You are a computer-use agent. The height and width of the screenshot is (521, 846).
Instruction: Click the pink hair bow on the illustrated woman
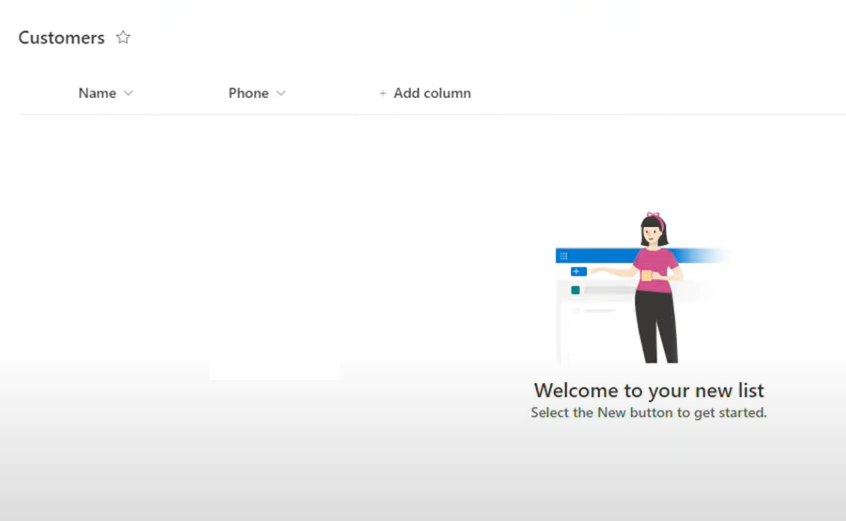click(x=654, y=216)
